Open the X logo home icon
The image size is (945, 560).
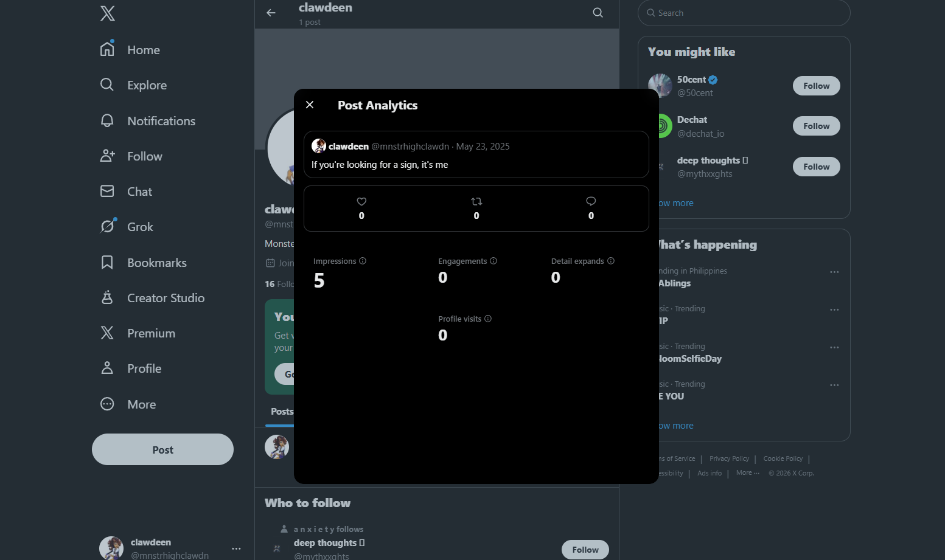click(x=108, y=13)
